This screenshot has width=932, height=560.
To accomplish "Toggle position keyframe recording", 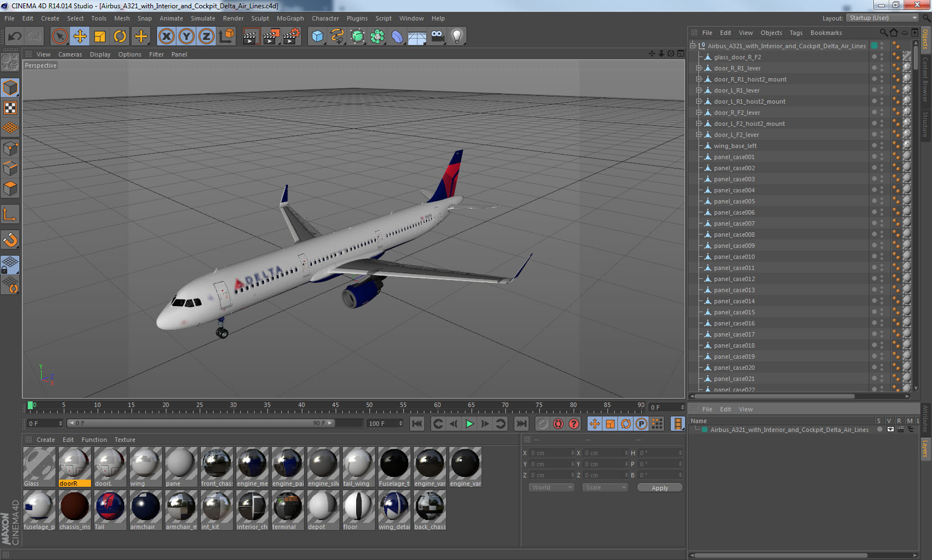I will coord(595,424).
